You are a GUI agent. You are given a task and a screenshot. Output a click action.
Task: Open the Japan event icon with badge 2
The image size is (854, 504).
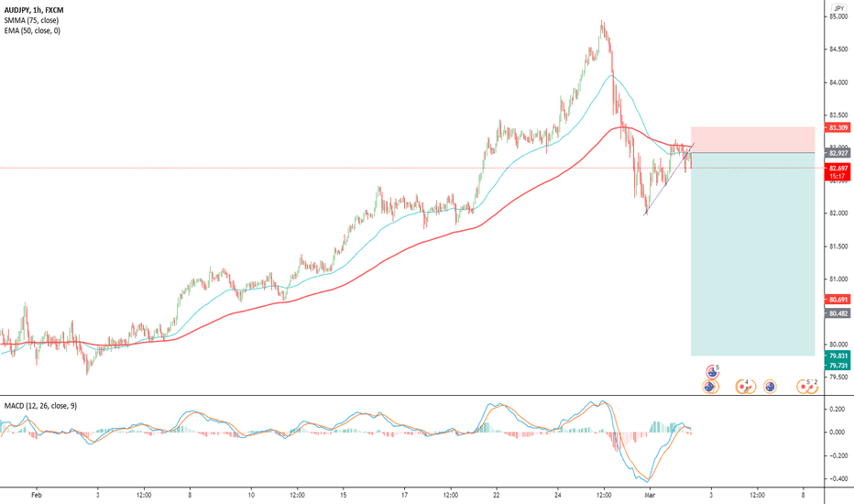pos(813,387)
